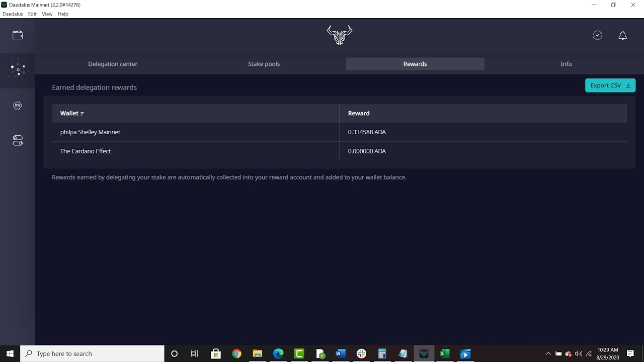Image resolution: width=644 pixels, height=362 pixels.
Task: Open Slack from the taskbar
Action: coord(361,353)
